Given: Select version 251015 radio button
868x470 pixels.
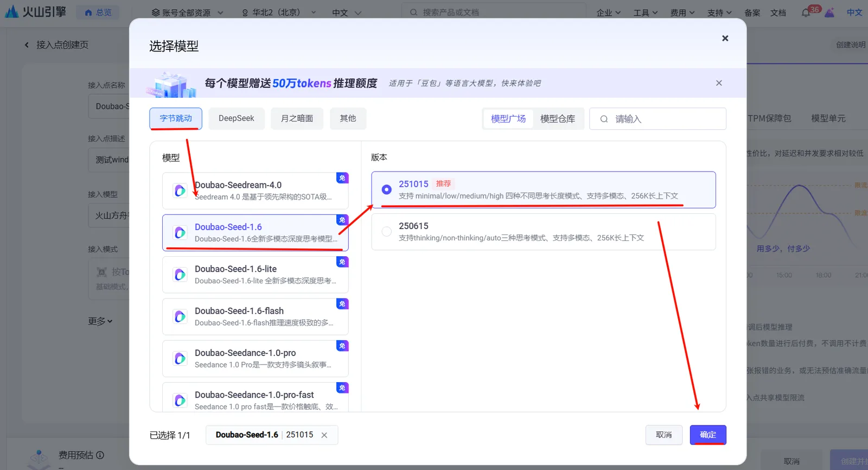Looking at the screenshot, I should click(386, 189).
